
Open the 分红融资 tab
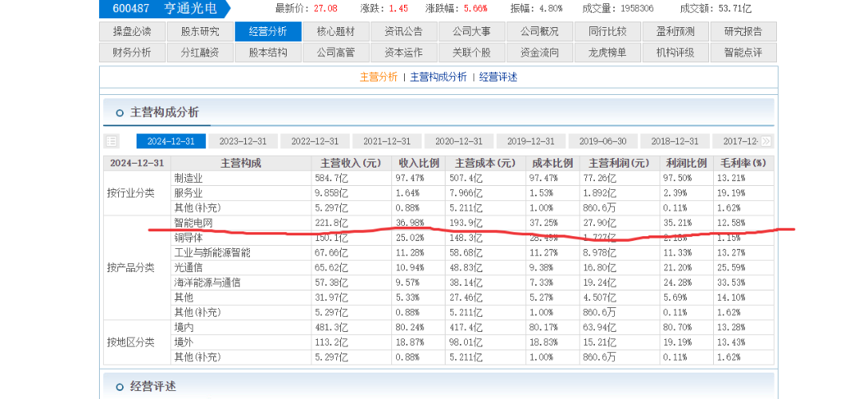click(x=200, y=53)
